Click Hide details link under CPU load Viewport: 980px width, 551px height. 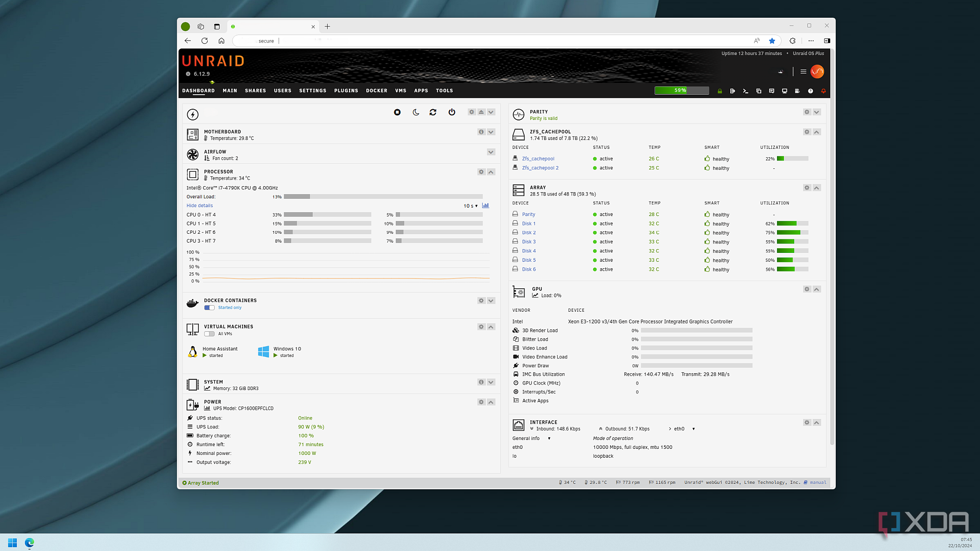(x=199, y=205)
